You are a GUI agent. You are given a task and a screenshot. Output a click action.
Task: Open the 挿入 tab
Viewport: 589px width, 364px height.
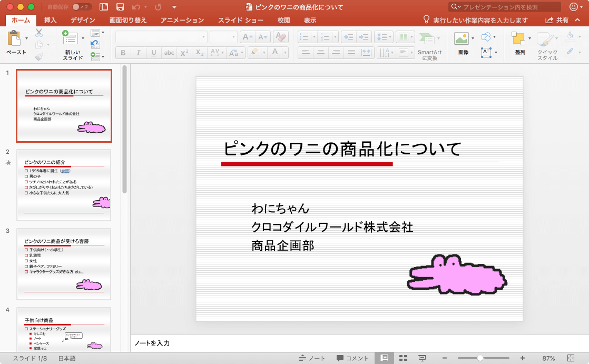point(51,20)
